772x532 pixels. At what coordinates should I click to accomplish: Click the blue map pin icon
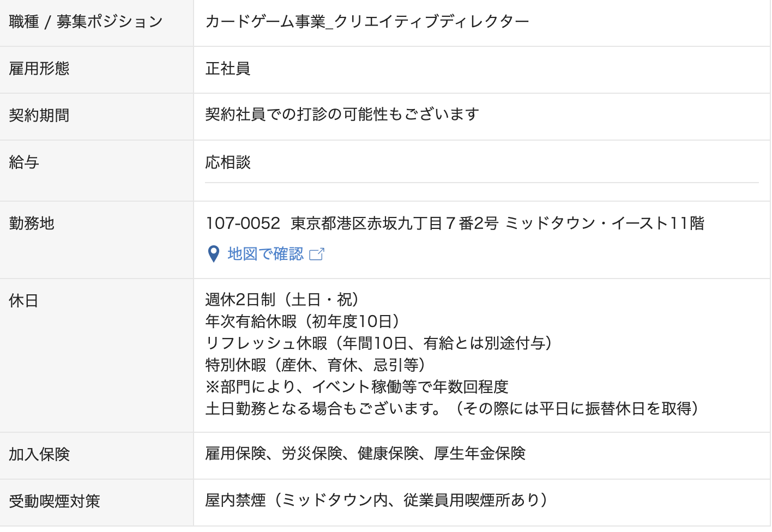pyautogui.click(x=214, y=254)
